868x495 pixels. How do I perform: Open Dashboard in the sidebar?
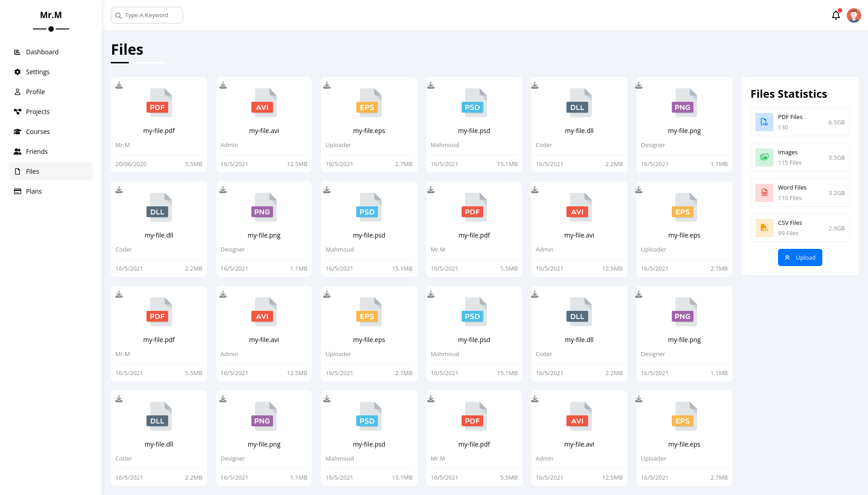[42, 52]
